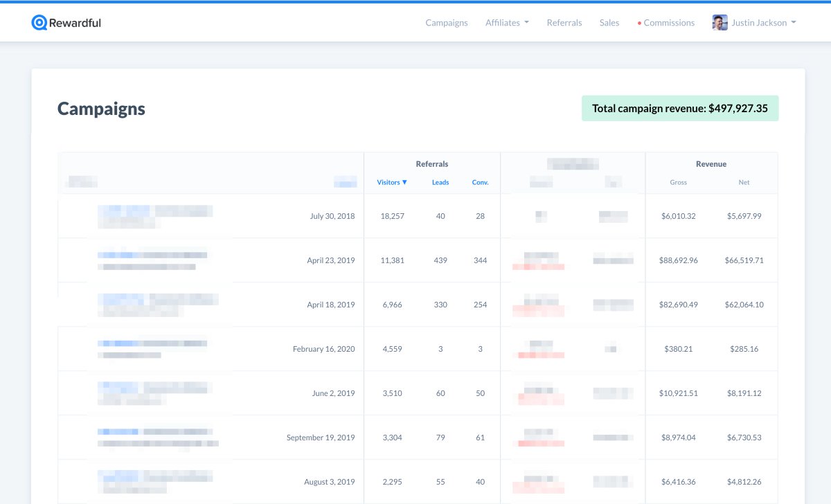831x504 pixels.
Task: Click the 18,257 visitors cell
Action: pos(392,216)
